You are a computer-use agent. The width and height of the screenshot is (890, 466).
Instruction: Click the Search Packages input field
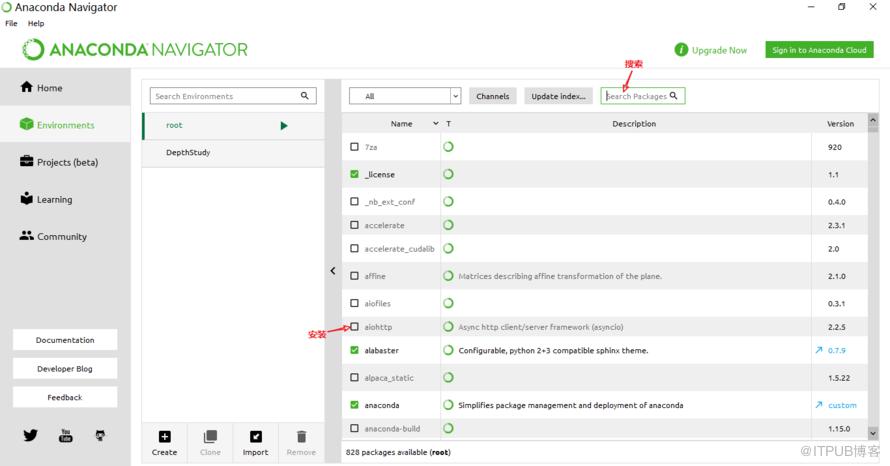pos(643,96)
